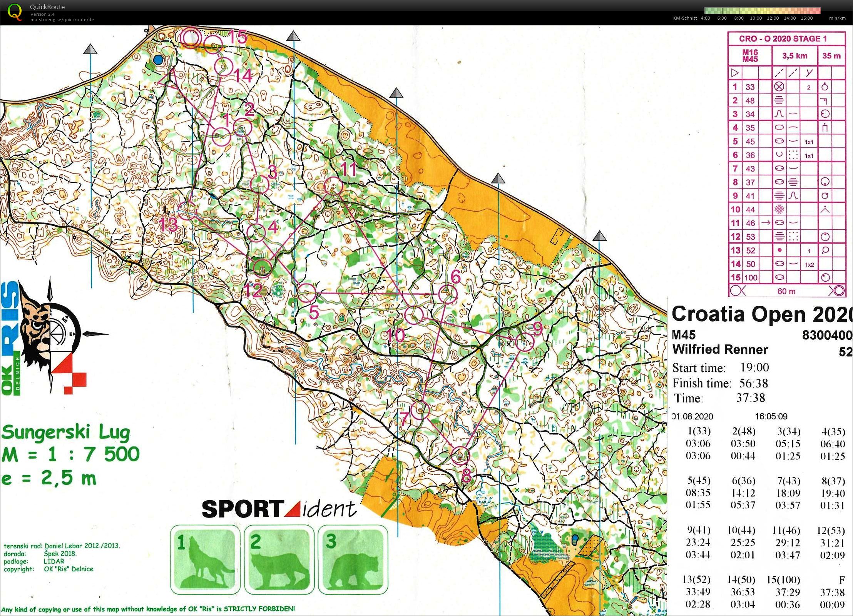
Task: Click control circle 2 on the map
Action: coord(243,128)
